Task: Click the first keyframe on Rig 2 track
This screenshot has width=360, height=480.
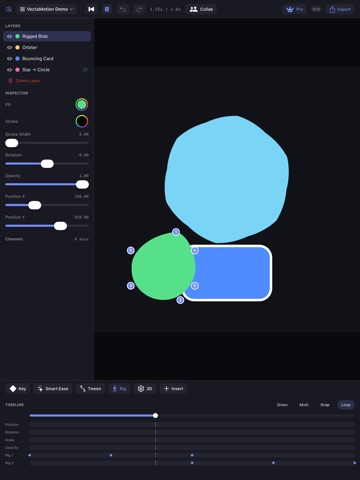Action: 192,463
